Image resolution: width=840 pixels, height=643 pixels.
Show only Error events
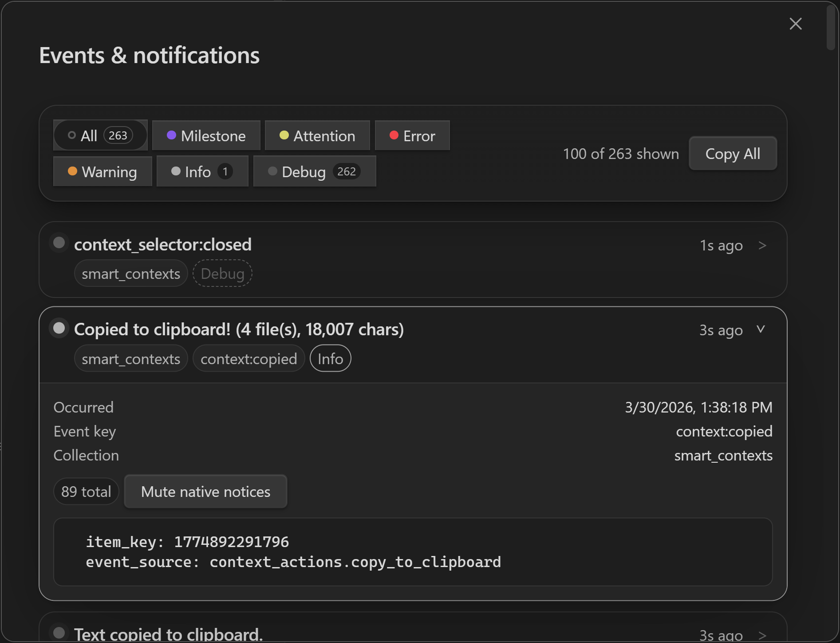[412, 135]
